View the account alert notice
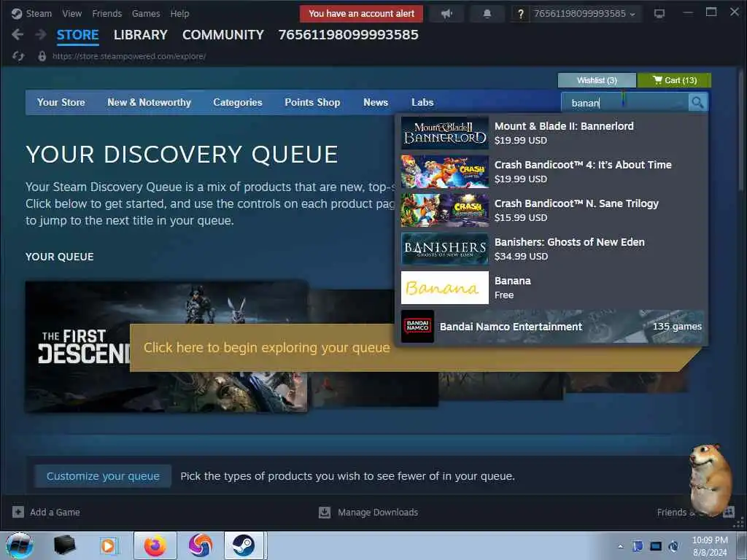 point(362,14)
